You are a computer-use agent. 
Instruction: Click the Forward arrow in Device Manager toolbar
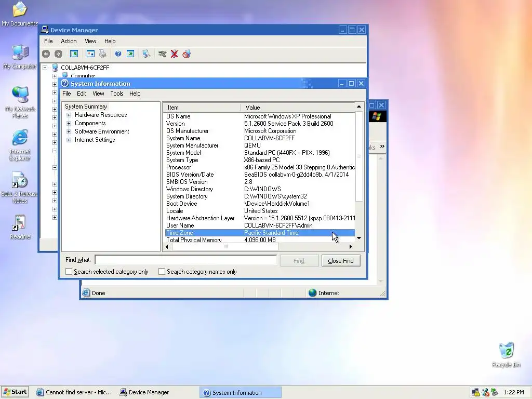click(58, 54)
